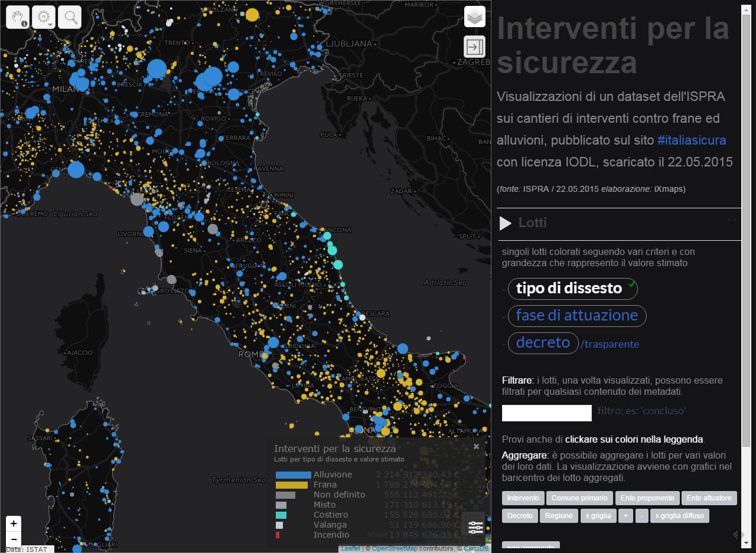
Task: Click the filter text input field
Action: [x=546, y=413]
